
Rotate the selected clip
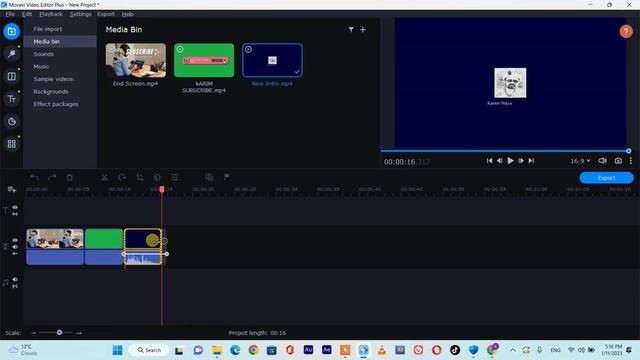[x=122, y=177]
